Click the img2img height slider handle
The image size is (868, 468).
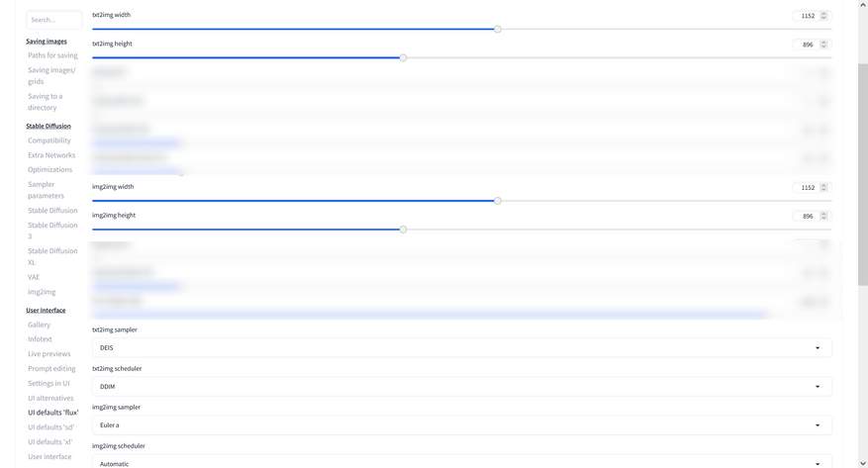tap(403, 230)
